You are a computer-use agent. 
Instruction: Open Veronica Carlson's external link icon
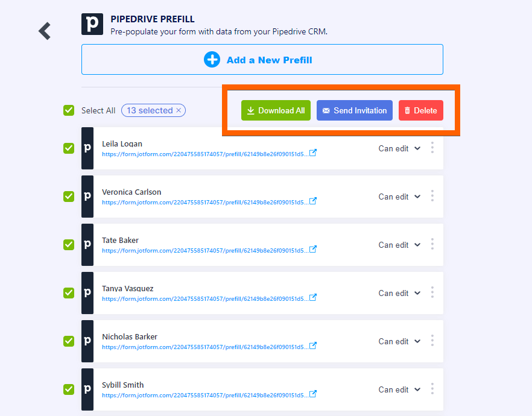(313, 201)
